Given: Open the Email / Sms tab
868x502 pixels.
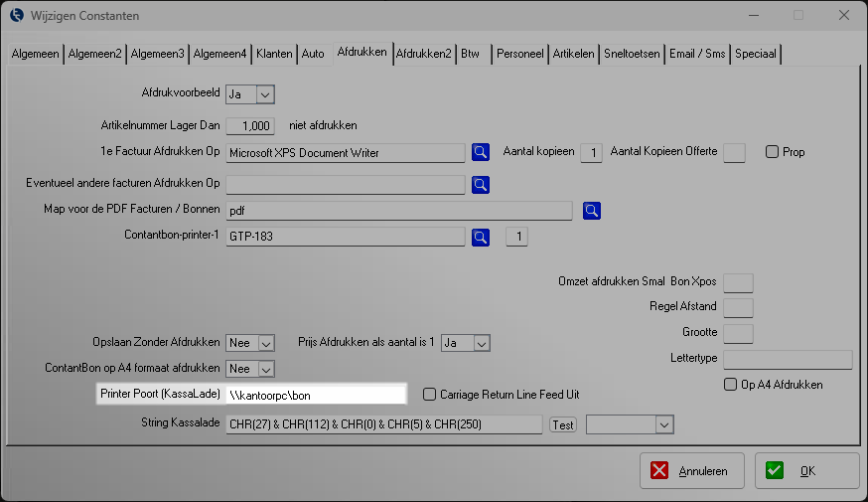Looking at the screenshot, I should [696, 54].
